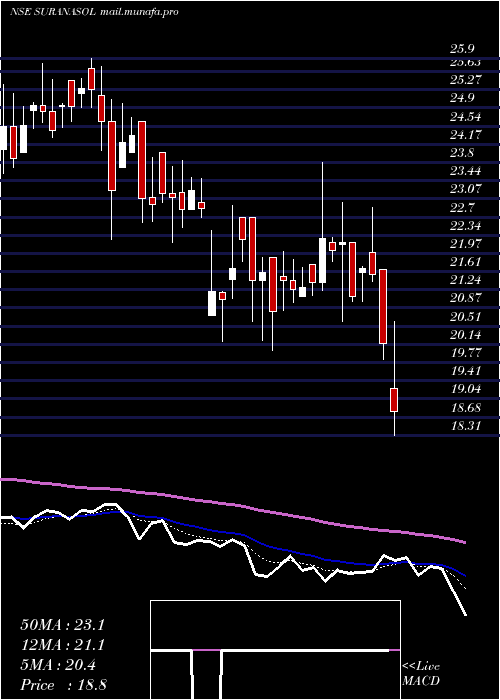
Task: Click the 20.87 price level label
Action: tap(466, 298)
